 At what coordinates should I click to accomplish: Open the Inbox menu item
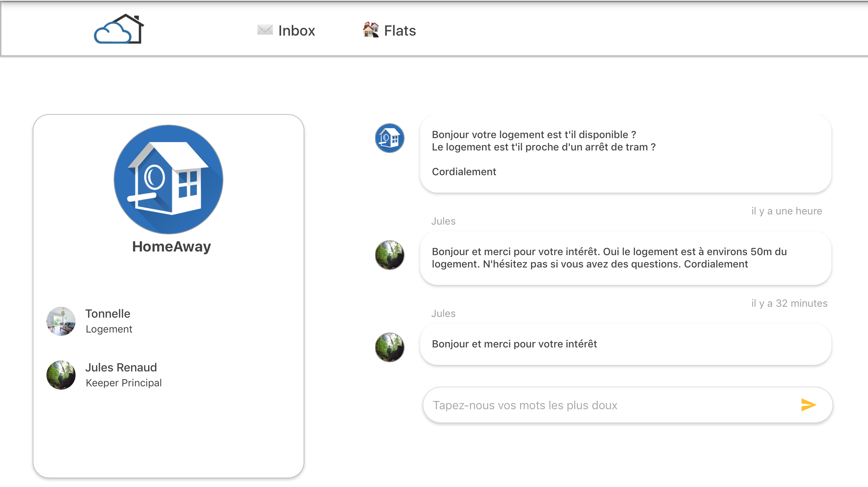(x=296, y=31)
